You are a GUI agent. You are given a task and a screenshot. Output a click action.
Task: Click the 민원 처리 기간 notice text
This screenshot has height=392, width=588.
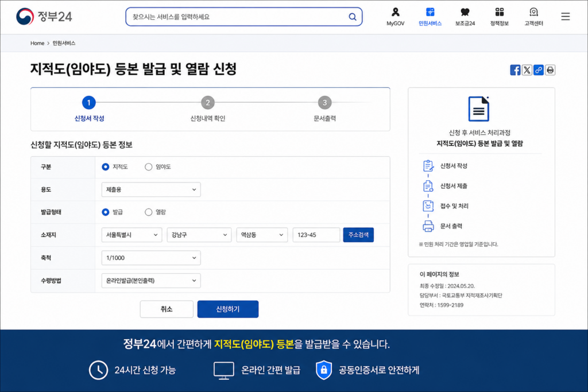(458, 244)
